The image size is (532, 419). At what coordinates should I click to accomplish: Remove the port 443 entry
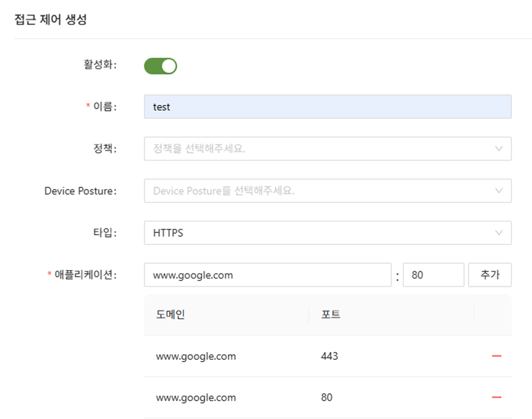496,357
